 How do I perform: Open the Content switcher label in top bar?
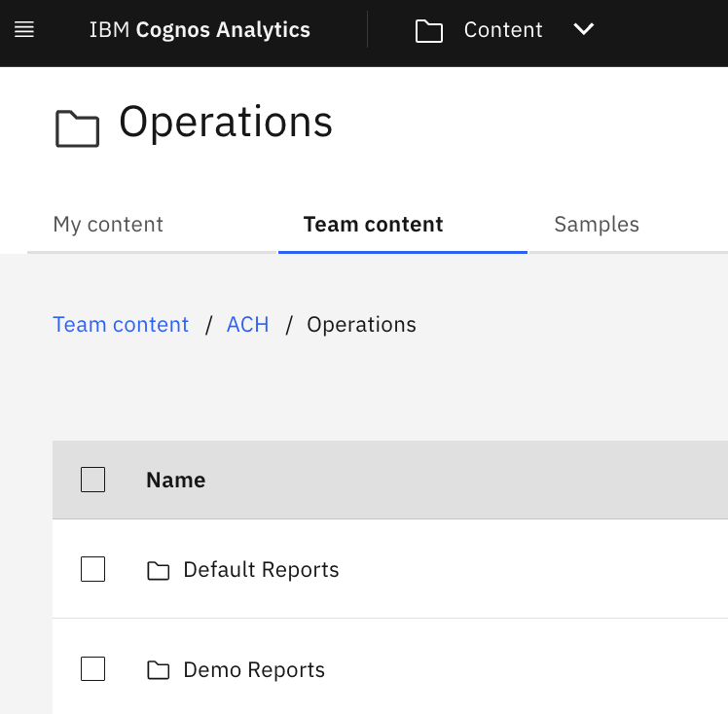click(502, 30)
